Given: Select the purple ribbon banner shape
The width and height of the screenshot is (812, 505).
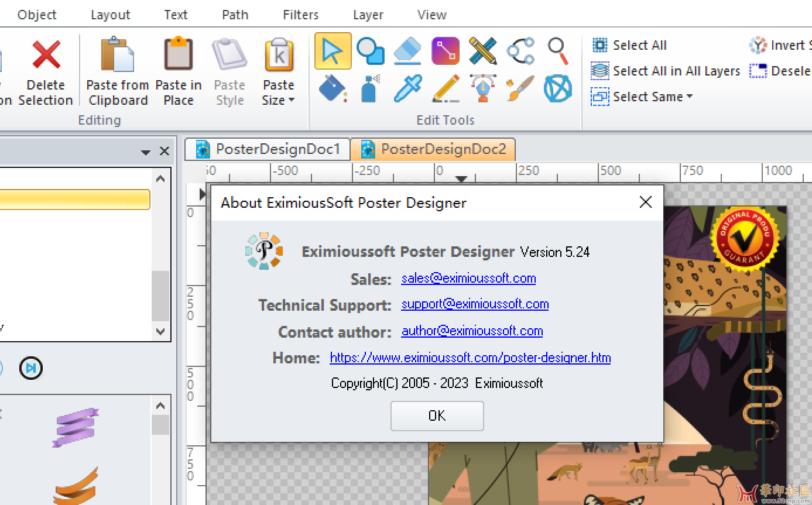Looking at the screenshot, I should click(x=76, y=427).
